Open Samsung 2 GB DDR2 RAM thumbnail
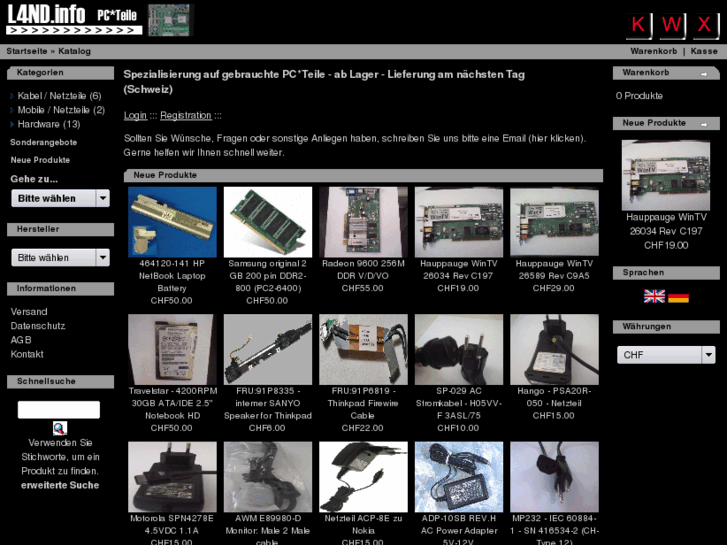Viewport: 727px width, 545px height. [268, 222]
